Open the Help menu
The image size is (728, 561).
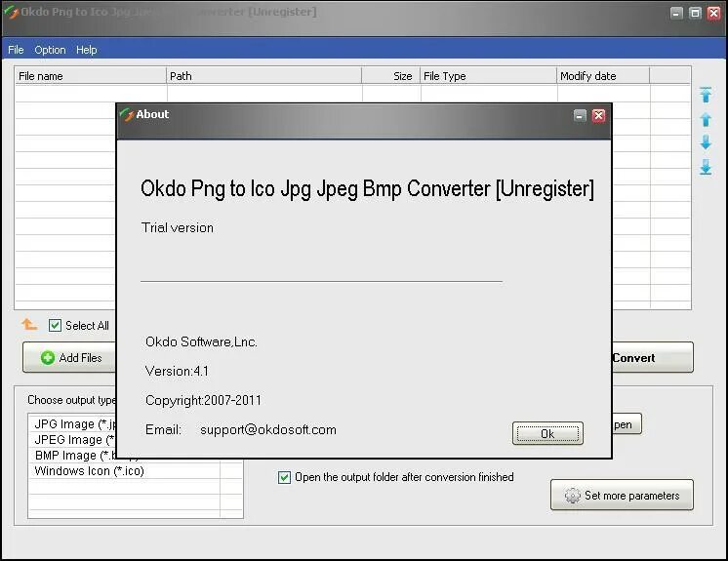click(x=86, y=50)
